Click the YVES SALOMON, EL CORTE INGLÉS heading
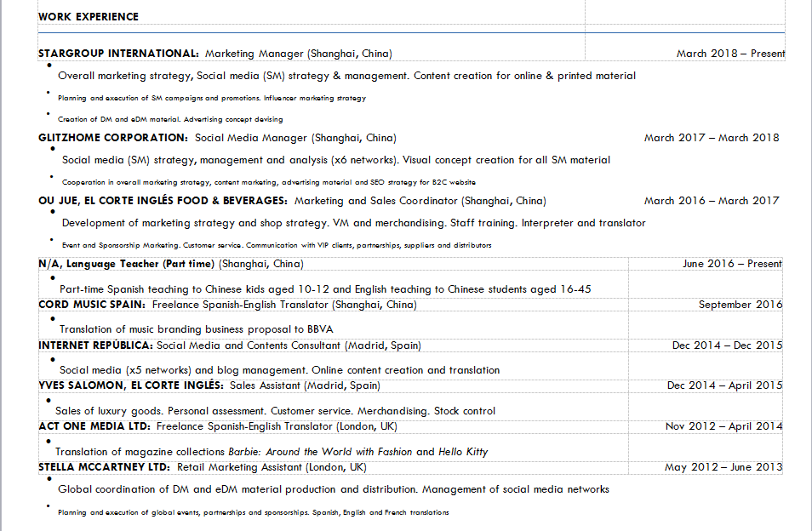This screenshot has width=812, height=531. (x=131, y=385)
